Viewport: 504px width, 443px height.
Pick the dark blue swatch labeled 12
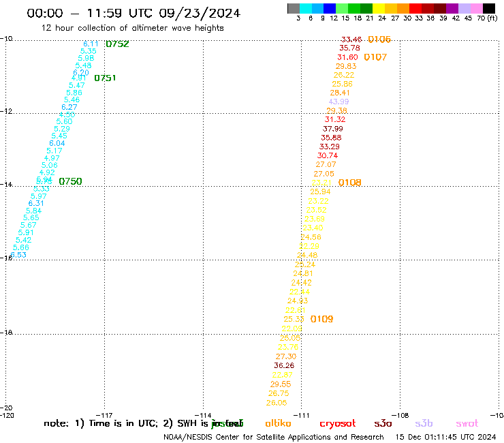pyautogui.click(x=330, y=8)
